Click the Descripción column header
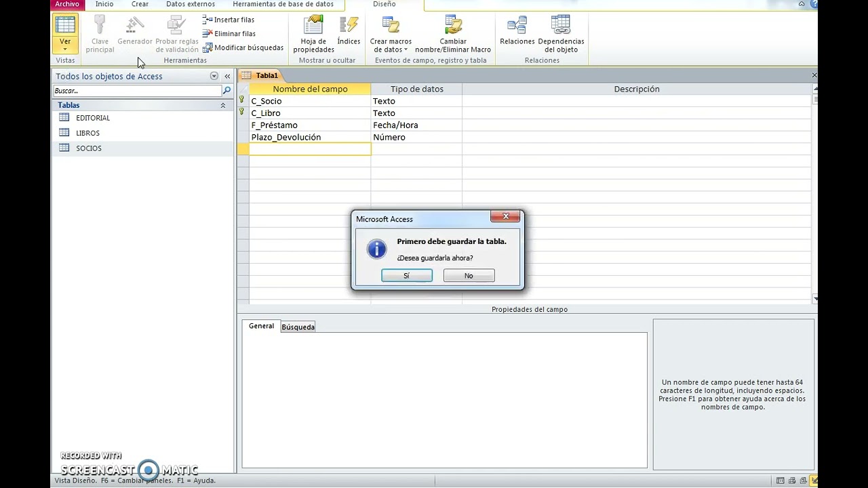The width and height of the screenshot is (868, 488). [637, 89]
